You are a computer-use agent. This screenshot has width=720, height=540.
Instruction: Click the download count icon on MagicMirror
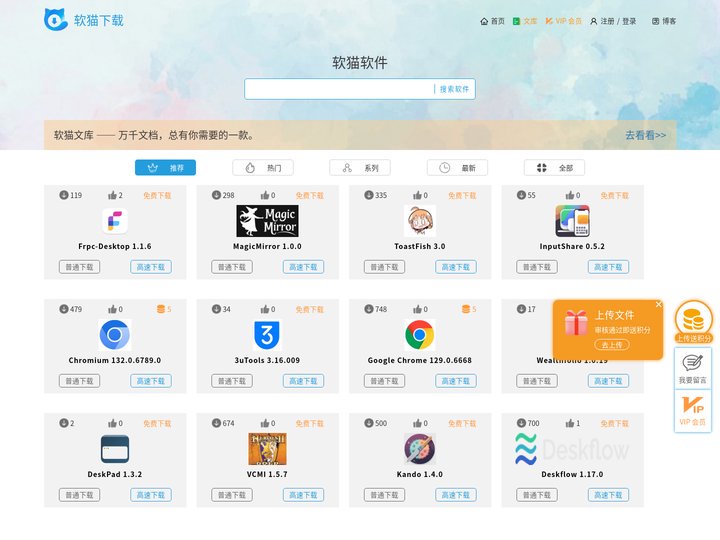[x=216, y=195]
